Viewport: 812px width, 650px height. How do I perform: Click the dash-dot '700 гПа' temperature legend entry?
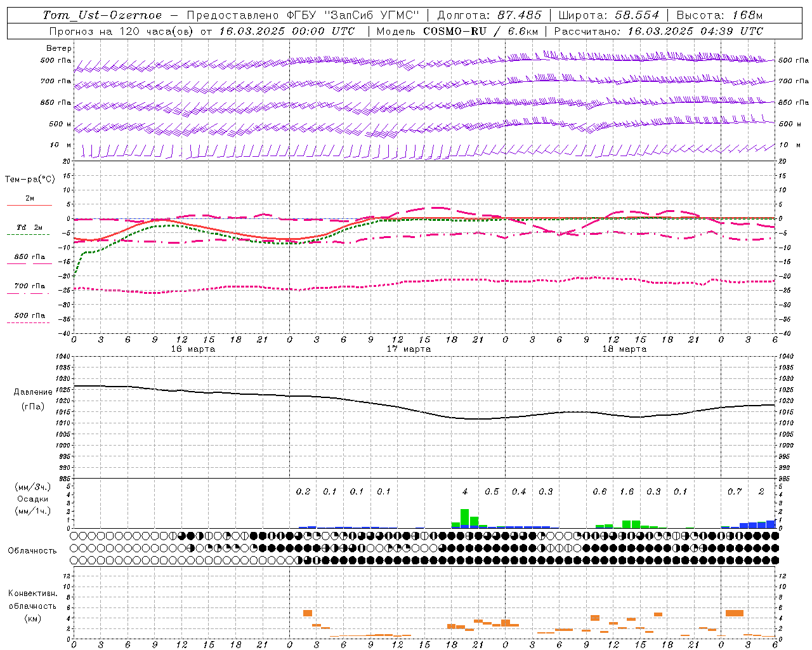pyautogui.click(x=29, y=286)
